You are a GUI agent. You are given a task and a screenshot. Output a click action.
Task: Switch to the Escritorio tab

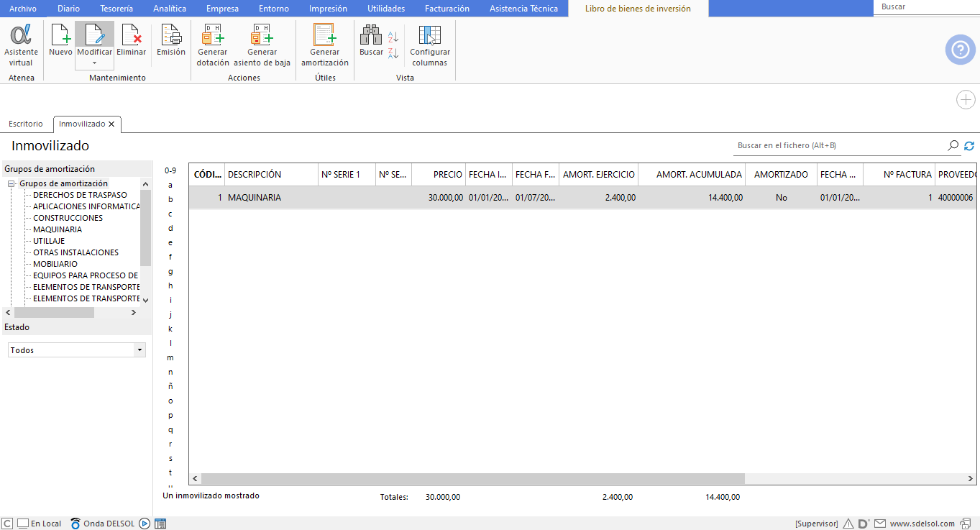(26, 124)
